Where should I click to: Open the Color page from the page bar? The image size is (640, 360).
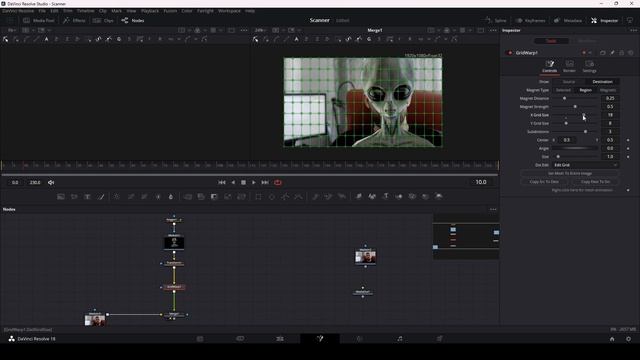pos(360,339)
